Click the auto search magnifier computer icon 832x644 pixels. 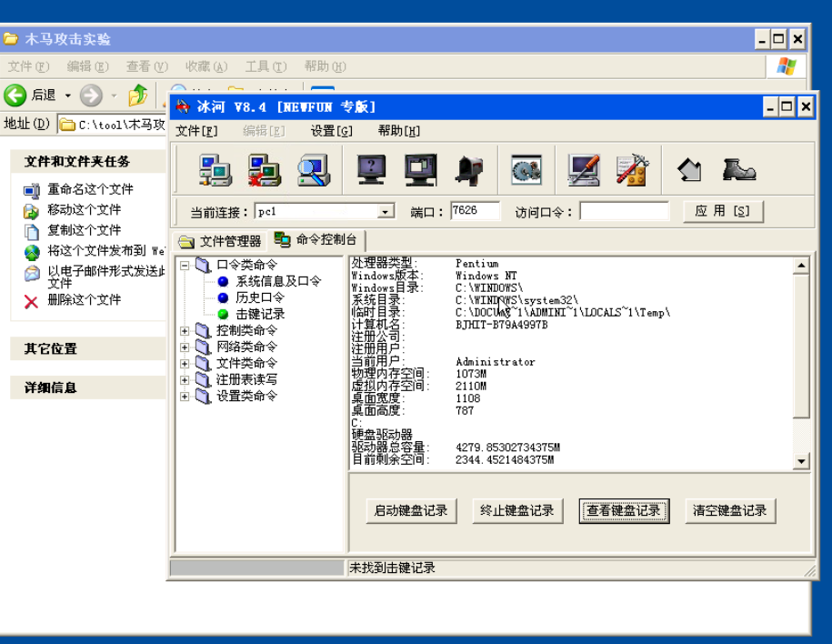(x=314, y=170)
